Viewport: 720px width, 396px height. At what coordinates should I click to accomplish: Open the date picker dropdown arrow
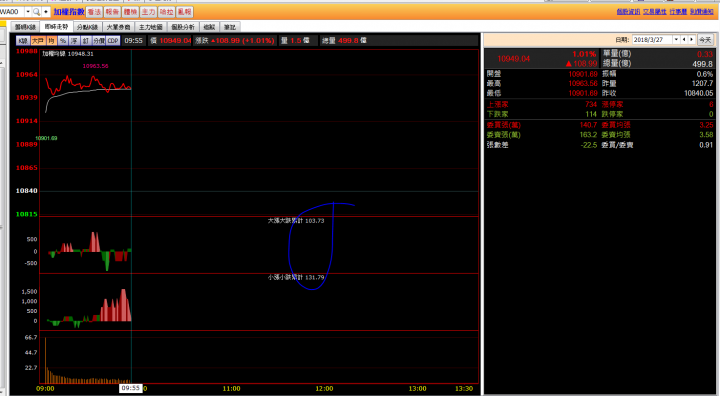pyautogui.click(x=676, y=40)
